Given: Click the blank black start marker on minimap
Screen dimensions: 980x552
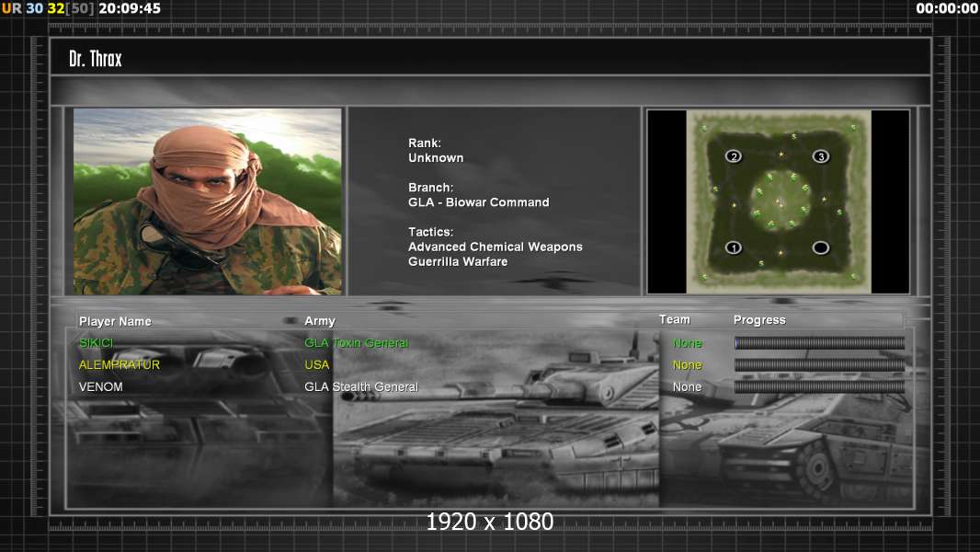Looking at the screenshot, I should coord(821,247).
